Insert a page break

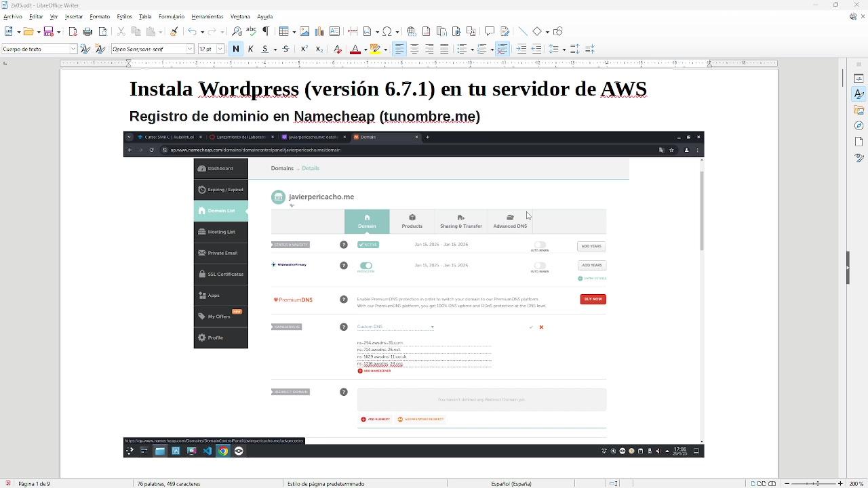tap(353, 31)
